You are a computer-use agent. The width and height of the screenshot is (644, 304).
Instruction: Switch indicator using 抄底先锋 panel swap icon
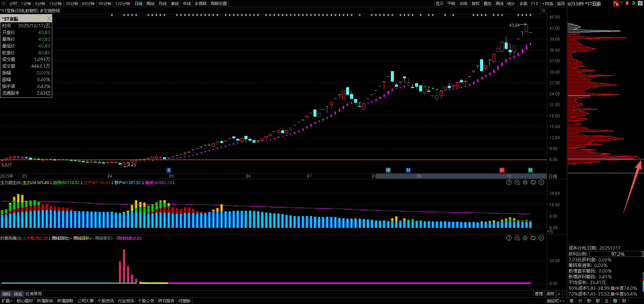point(533,238)
